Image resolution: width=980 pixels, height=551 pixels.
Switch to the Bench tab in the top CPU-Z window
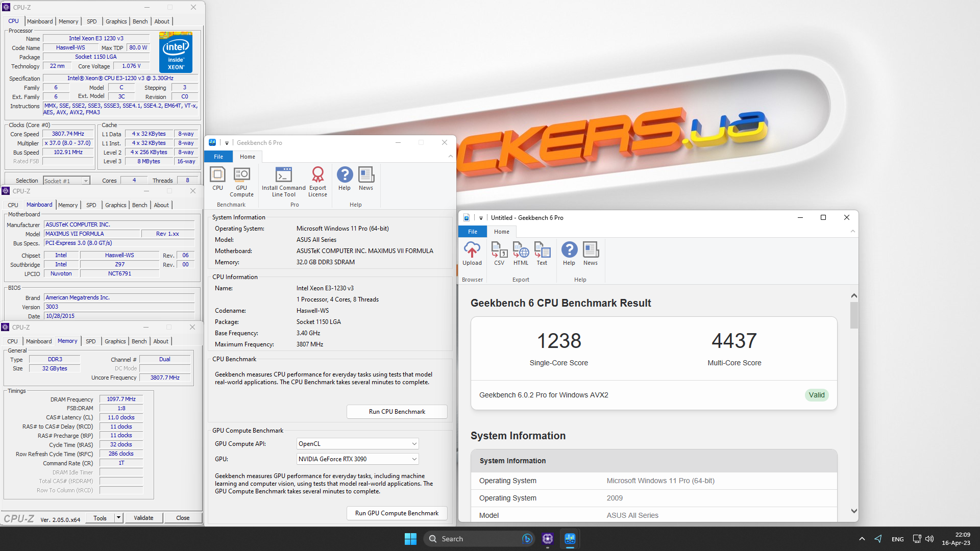click(140, 21)
